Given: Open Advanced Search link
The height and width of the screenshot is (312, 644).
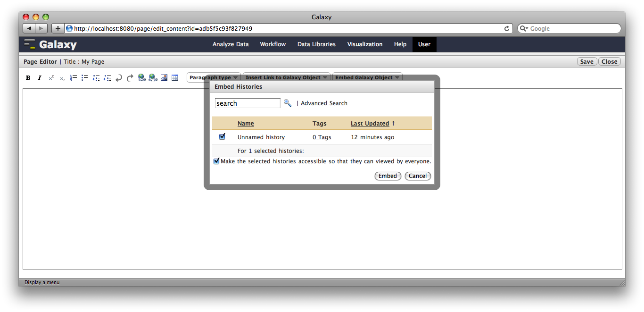Looking at the screenshot, I should click(x=324, y=103).
